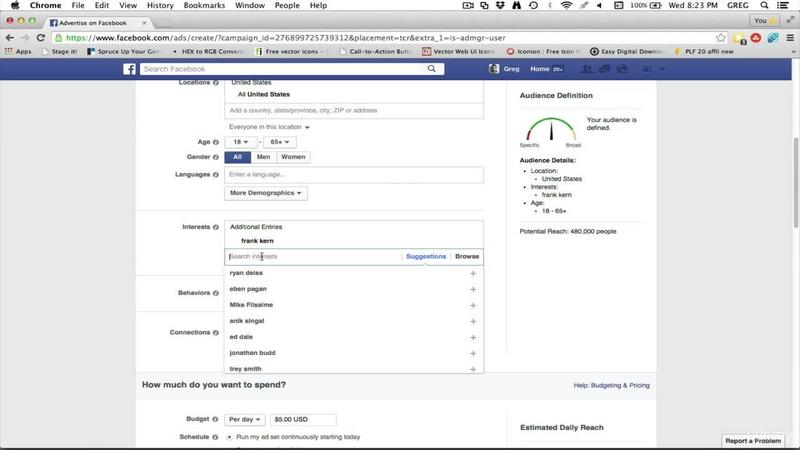Click the Locations info icon
Viewport: 800px width, 450px height.
coord(216,83)
